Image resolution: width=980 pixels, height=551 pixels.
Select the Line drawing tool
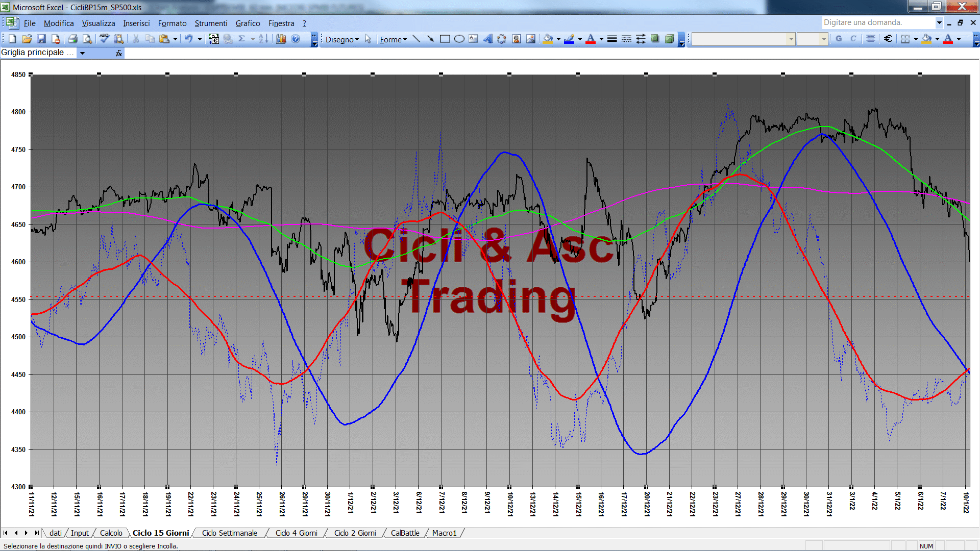click(416, 39)
